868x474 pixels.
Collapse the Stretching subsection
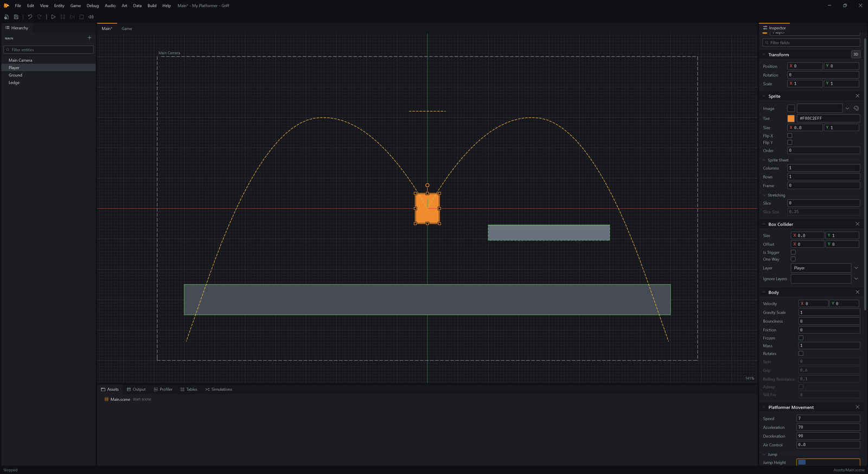[x=764, y=195]
